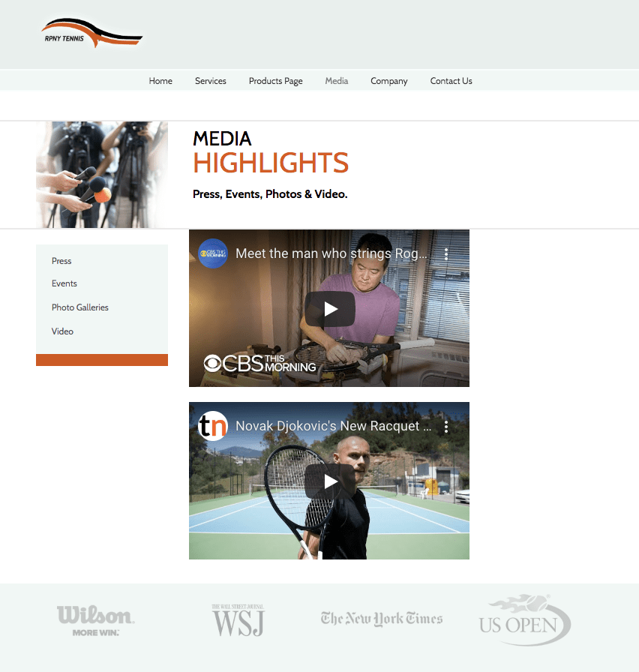Click the press conference photo thumbnail
This screenshot has width=639, height=672.
click(101, 174)
